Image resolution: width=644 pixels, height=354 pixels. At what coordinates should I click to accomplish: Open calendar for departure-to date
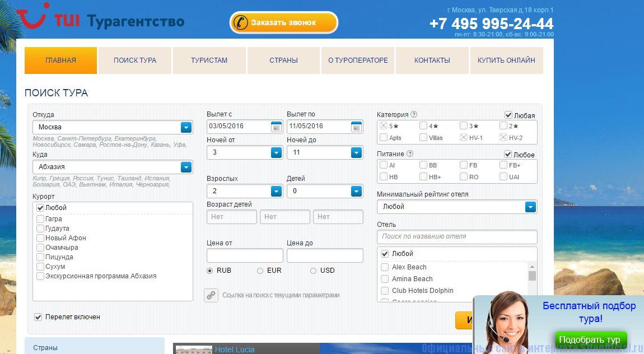[357, 127]
